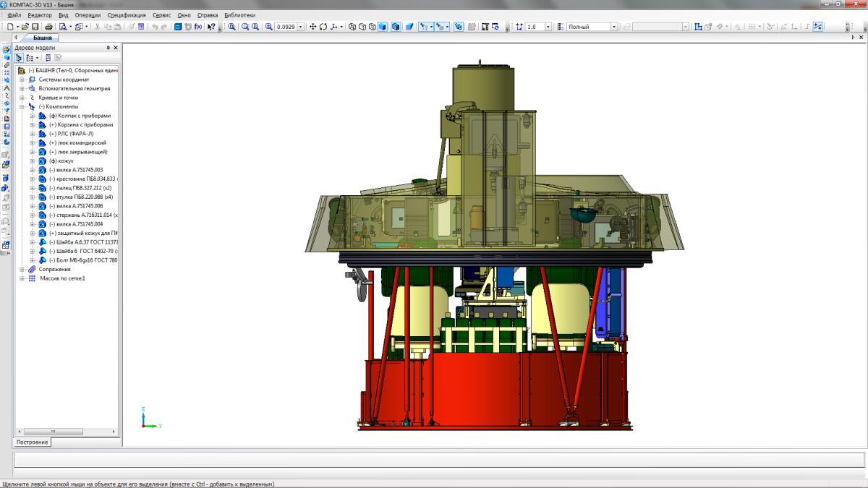Open the 'Операции' menu
This screenshot has height=488, width=868.
(88, 14)
